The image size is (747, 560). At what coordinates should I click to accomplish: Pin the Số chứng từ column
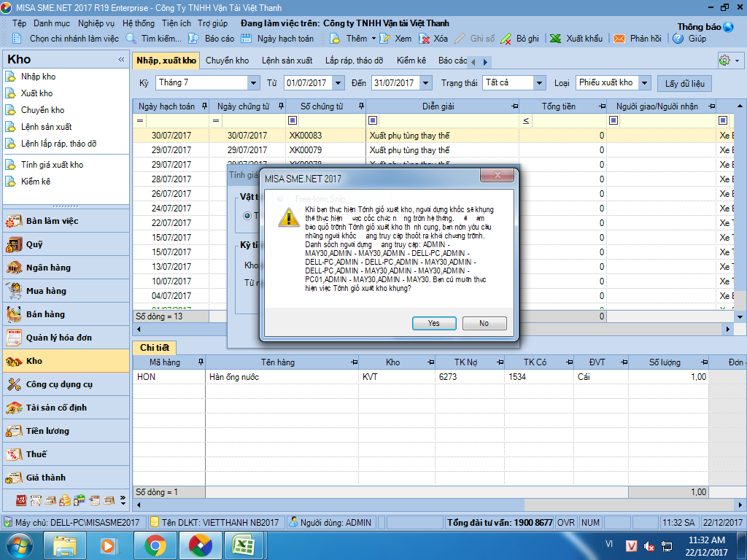[x=361, y=106]
